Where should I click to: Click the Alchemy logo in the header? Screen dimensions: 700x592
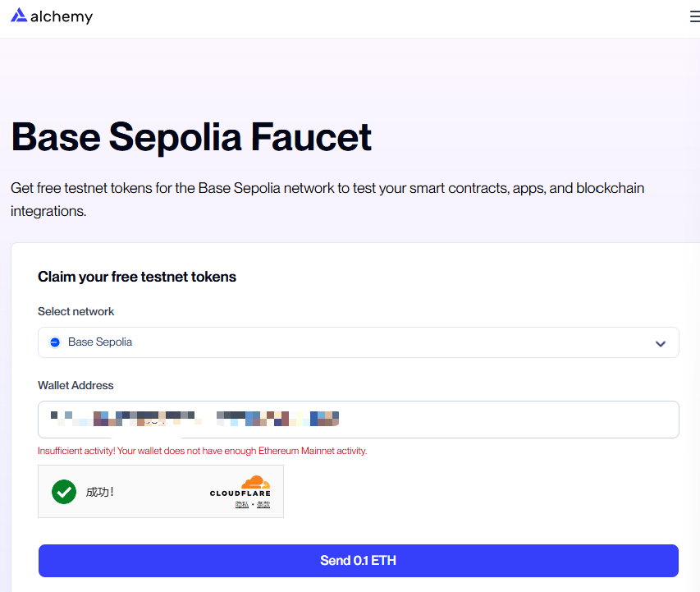(x=19, y=16)
